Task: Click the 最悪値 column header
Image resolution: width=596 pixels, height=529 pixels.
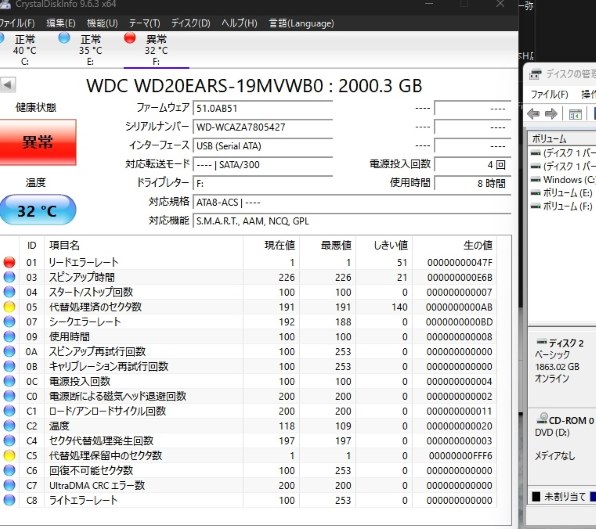Action: [x=328, y=245]
